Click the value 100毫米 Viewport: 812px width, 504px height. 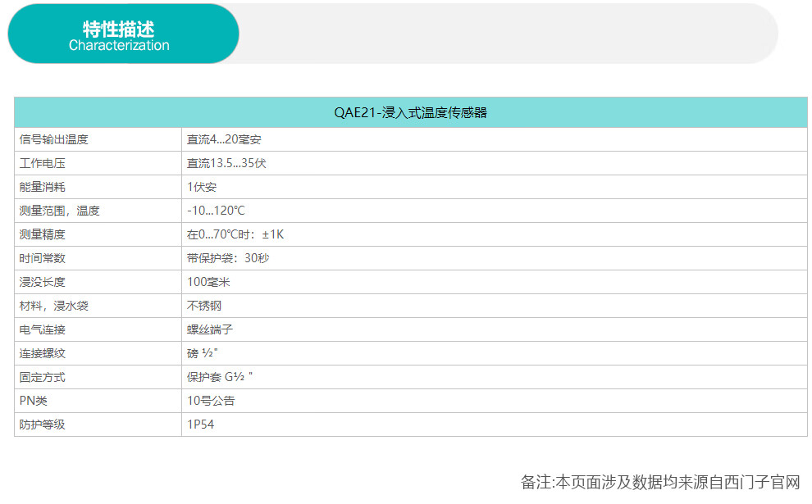pyautogui.click(x=208, y=282)
